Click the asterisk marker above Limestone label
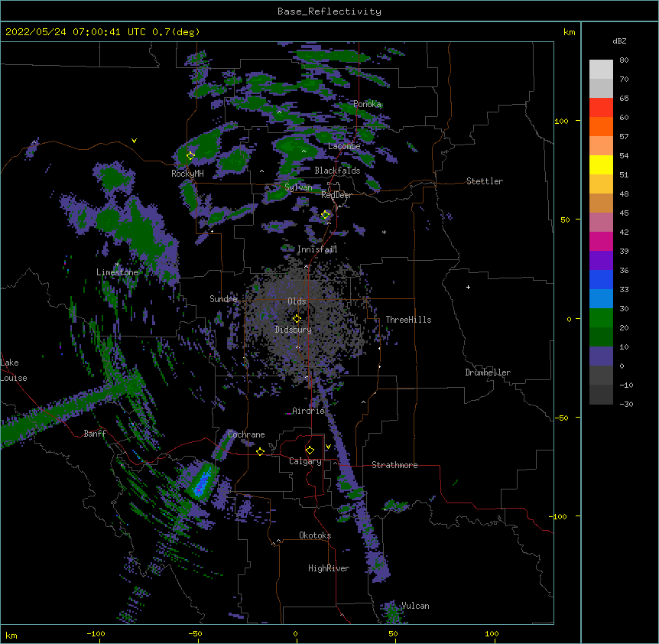659x644 pixels. 117,265
